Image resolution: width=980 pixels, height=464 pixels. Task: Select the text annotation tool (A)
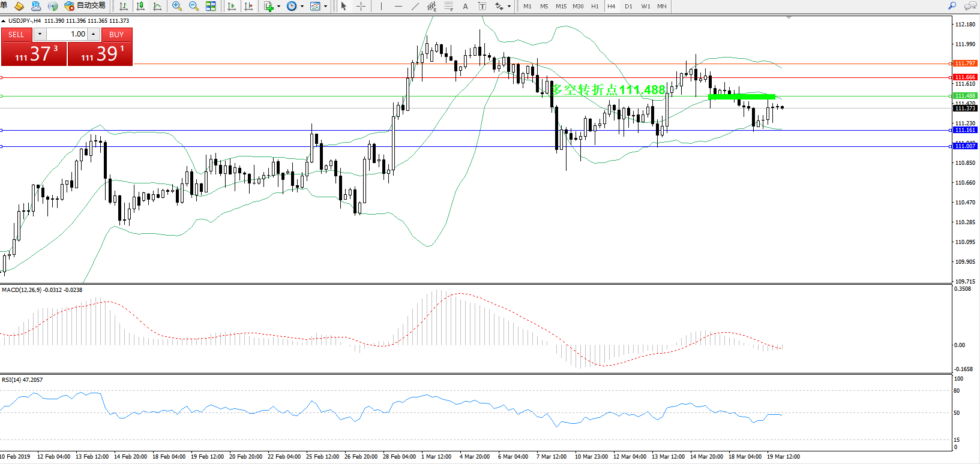tap(465, 6)
